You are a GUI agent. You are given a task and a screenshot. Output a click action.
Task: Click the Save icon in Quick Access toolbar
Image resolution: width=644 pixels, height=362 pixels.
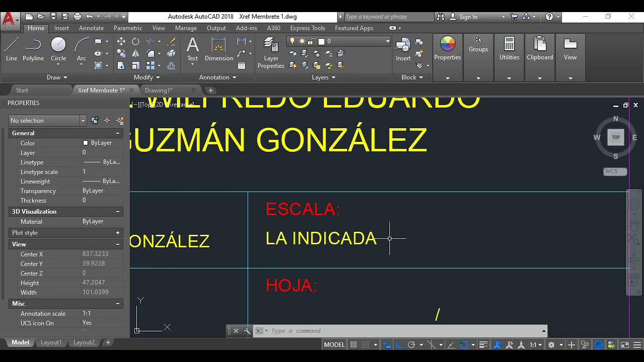(53, 17)
